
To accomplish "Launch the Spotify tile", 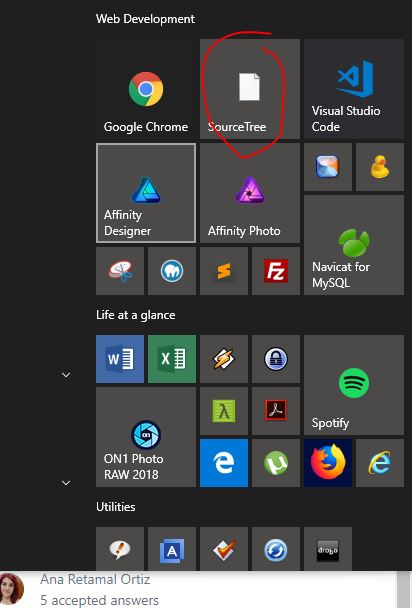I will [353, 385].
